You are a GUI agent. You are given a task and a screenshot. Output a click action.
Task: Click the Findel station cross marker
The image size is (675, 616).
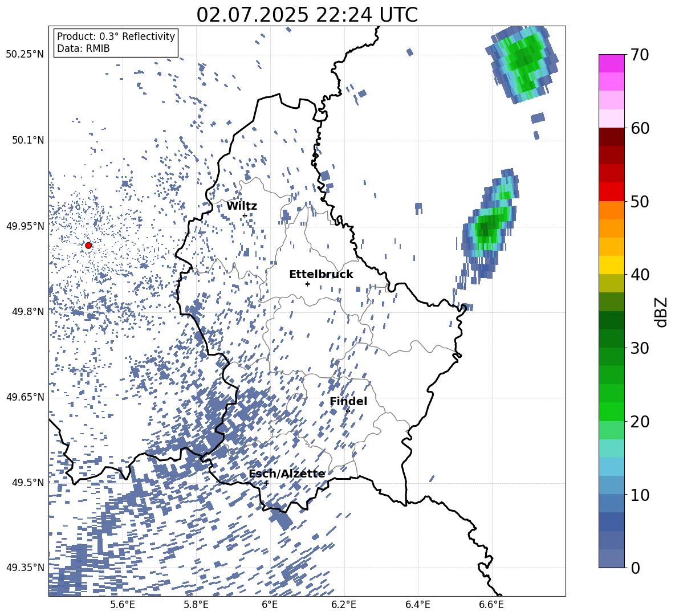click(x=348, y=411)
